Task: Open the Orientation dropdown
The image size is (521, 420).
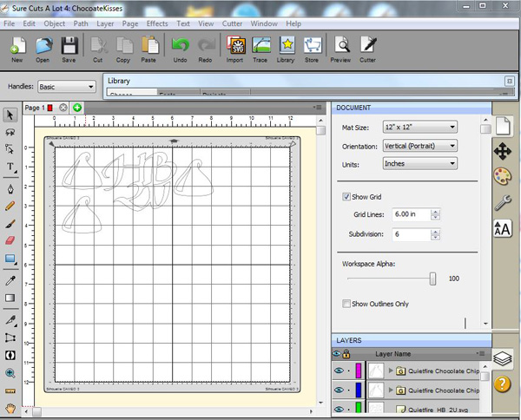Action: coord(420,146)
